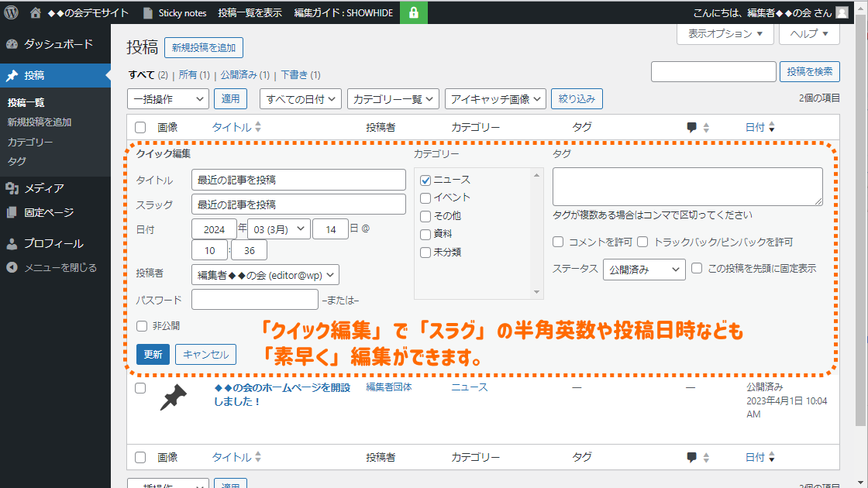868x488 pixels.
Task: Uncheck the ニュース category checkbox
Action: click(x=425, y=180)
